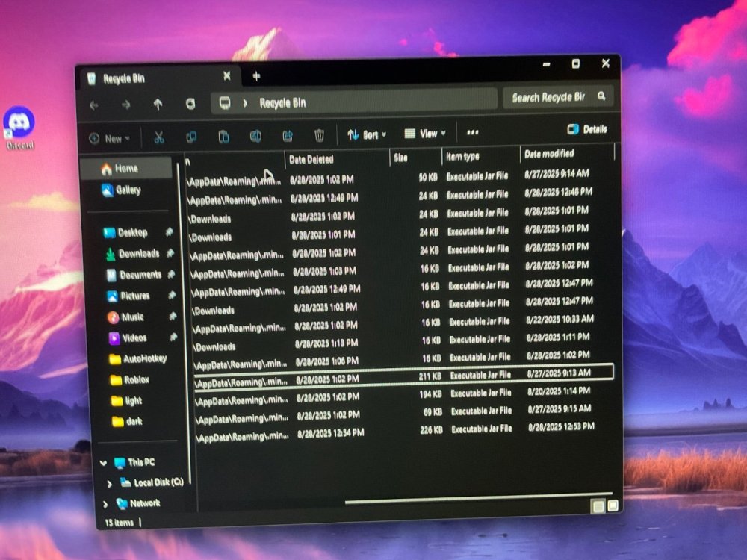Switch to details list view icon

(598, 505)
